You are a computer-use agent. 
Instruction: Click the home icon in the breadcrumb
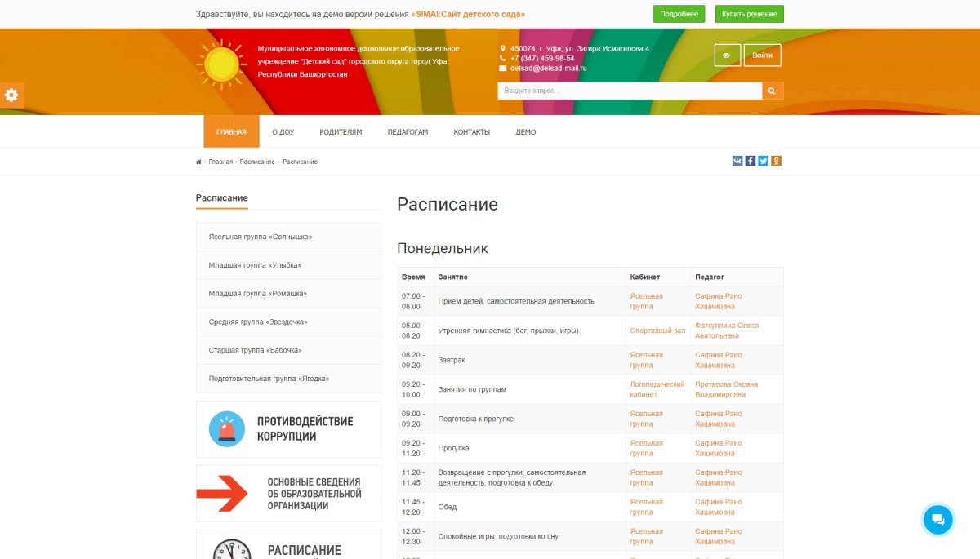198,162
